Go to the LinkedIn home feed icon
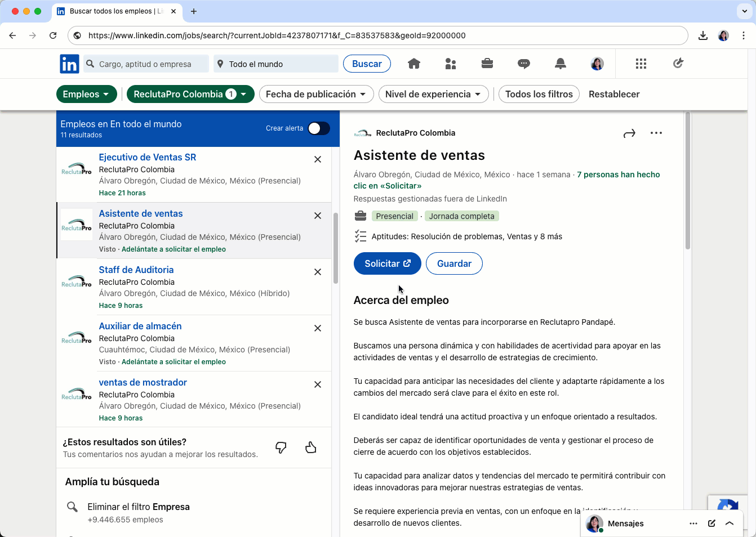This screenshot has height=537, width=756. [414, 64]
